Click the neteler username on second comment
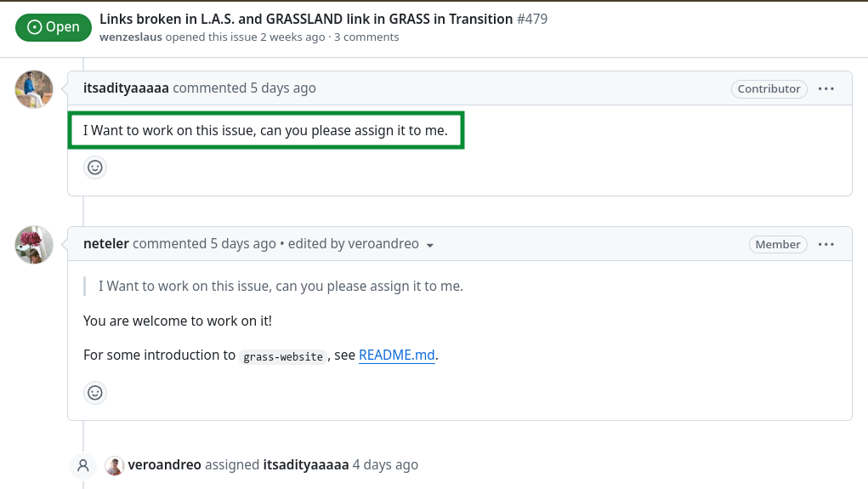This screenshot has width=868, height=489. coord(106,243)
